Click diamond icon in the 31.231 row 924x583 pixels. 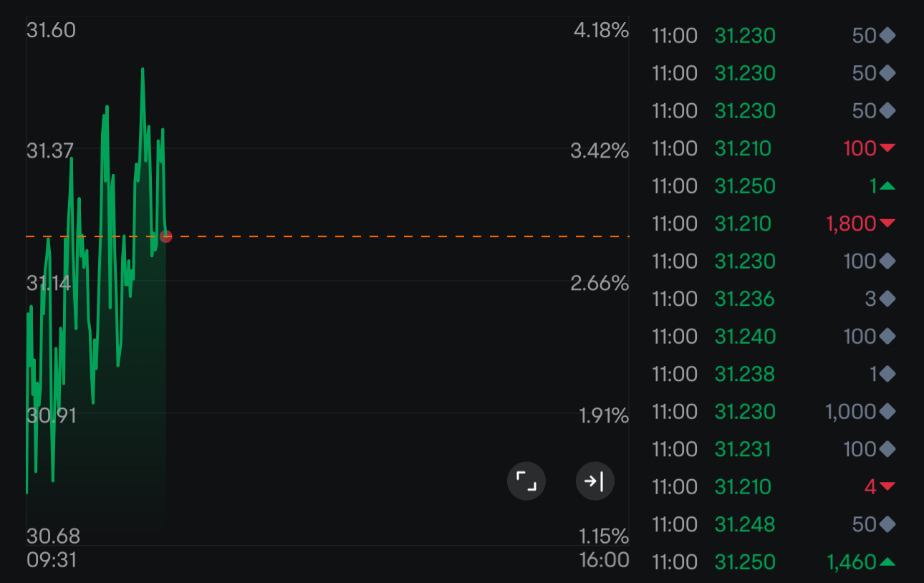pyautogui.click(x=887, y=449)
